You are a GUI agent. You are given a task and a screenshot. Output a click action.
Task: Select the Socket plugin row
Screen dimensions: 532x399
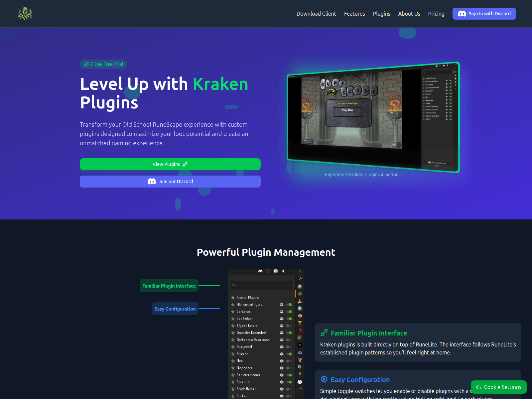[x=261, y=396]
